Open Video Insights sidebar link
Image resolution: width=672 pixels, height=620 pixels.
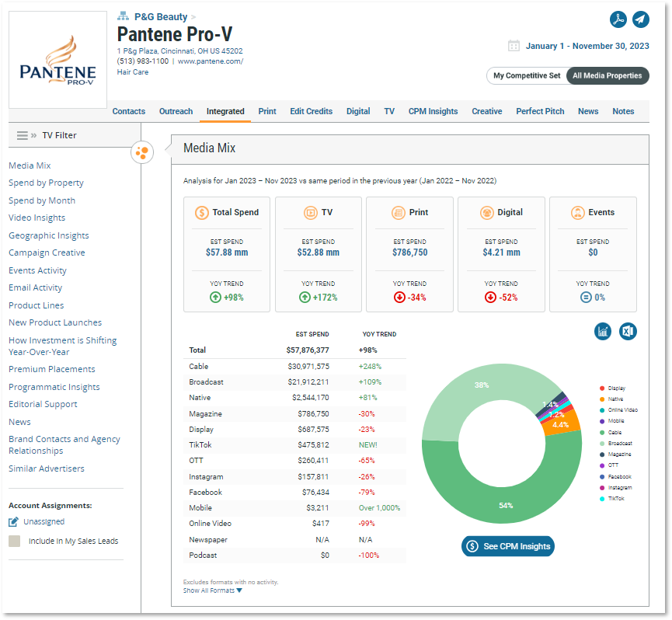37,218
